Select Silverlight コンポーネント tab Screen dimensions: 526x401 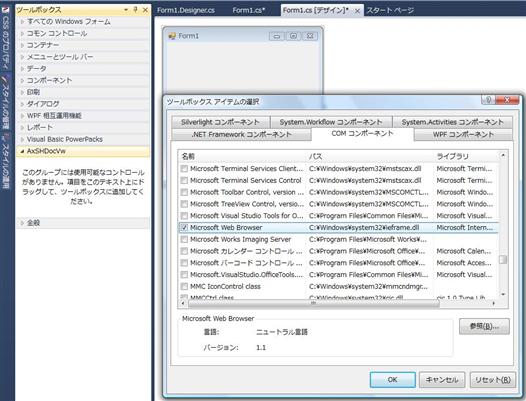[220, 122]
